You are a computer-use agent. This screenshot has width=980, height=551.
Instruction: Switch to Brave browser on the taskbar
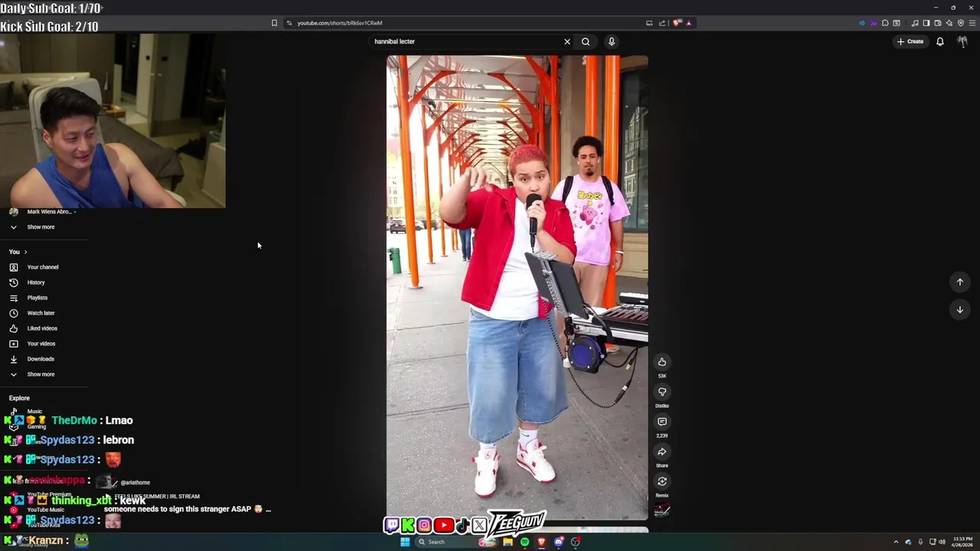(541, 542)
